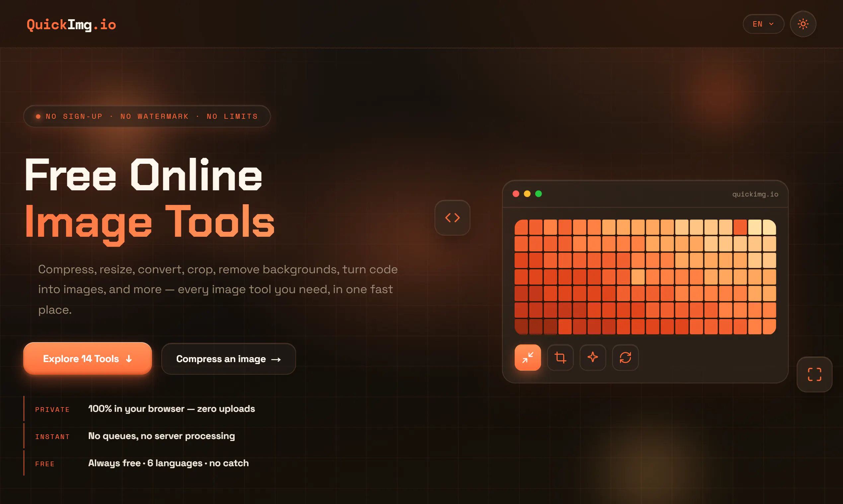Click the pixelated orange gradient image preview
Image resolution: width=843 pixels, height=504 pixels.
tap(645, 277)
